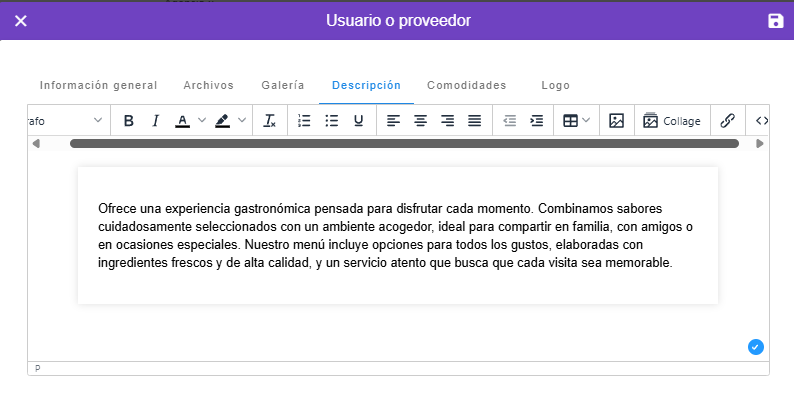Select the Descripción tab

367,86
